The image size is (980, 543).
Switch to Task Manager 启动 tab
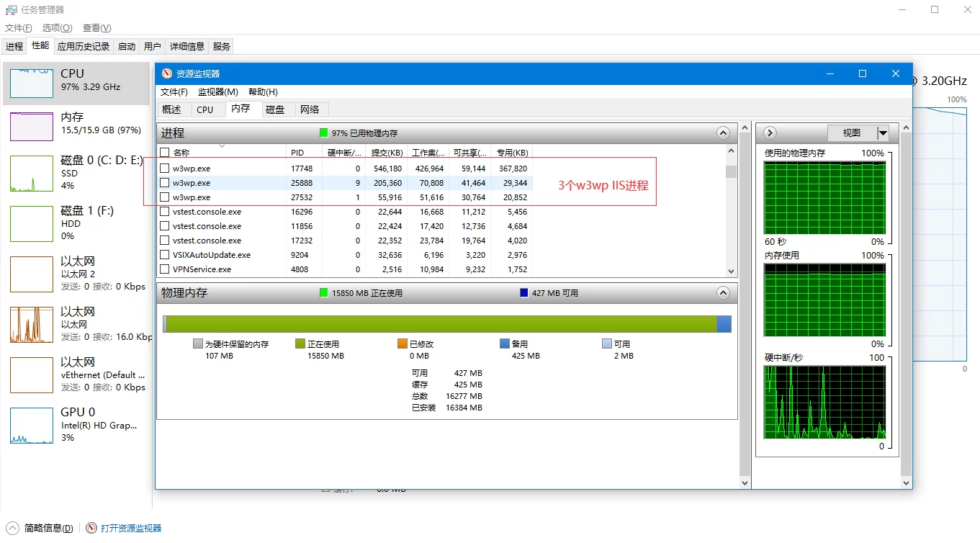[127, 47]
